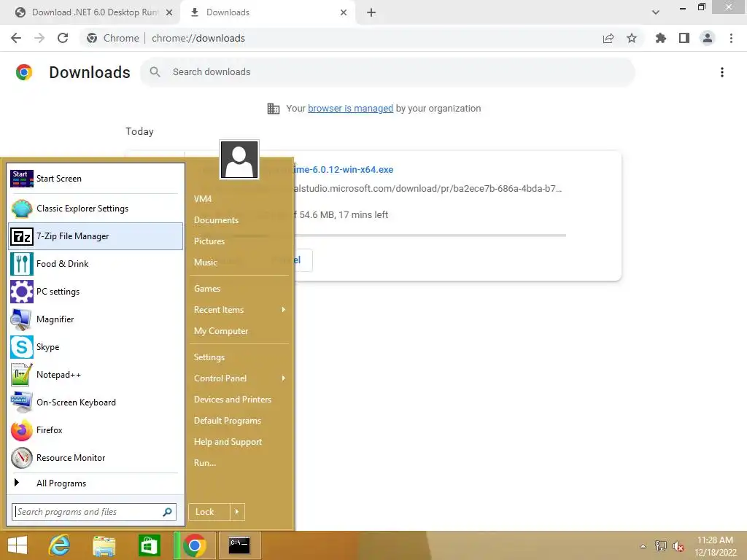The width and height of the screenshot is (747, 560).
Task: Open My Computer
Action: point(239,331)
